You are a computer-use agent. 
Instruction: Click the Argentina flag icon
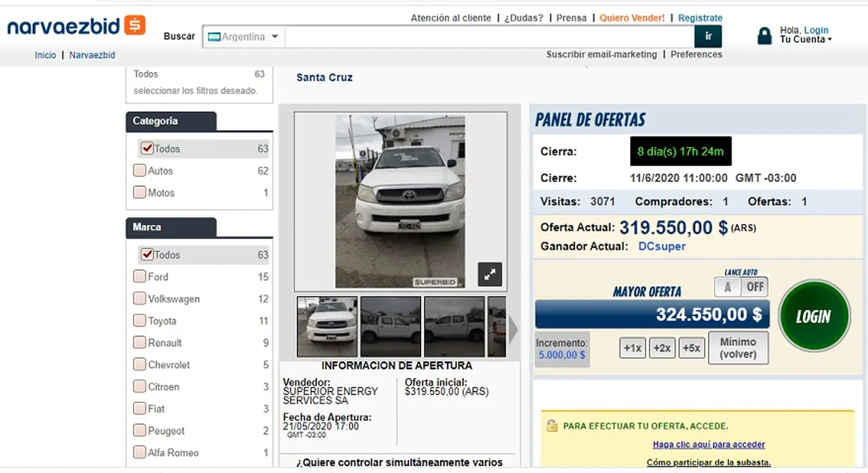pyautogui.click(x=214, y=37)
